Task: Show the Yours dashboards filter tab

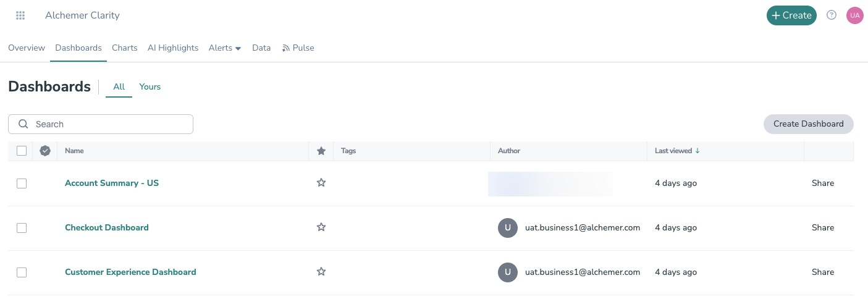Action: 150,86
